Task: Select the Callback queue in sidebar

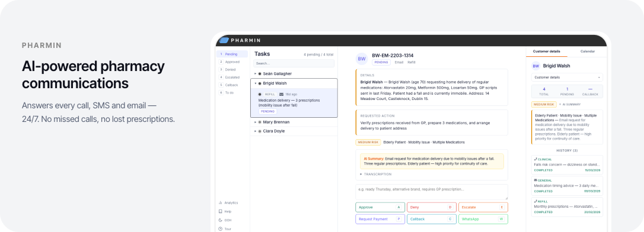Action: click(x=232, y=85)
